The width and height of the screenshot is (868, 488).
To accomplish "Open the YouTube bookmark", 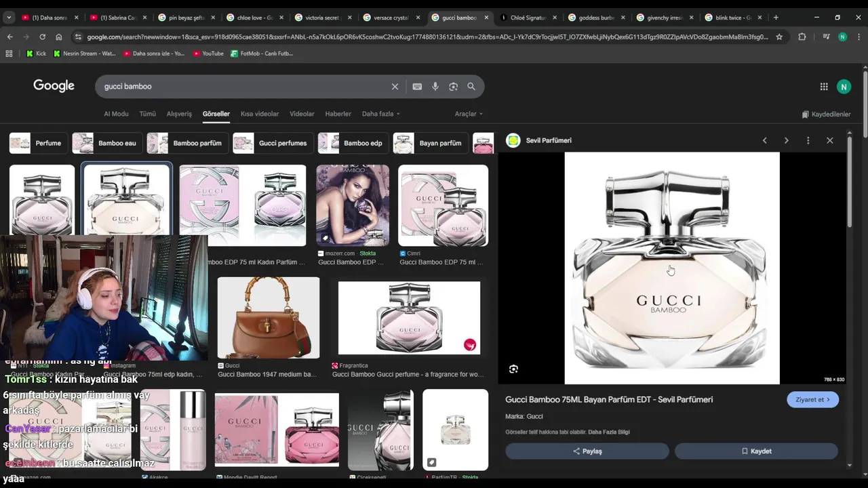I will (x=208, y=54).
